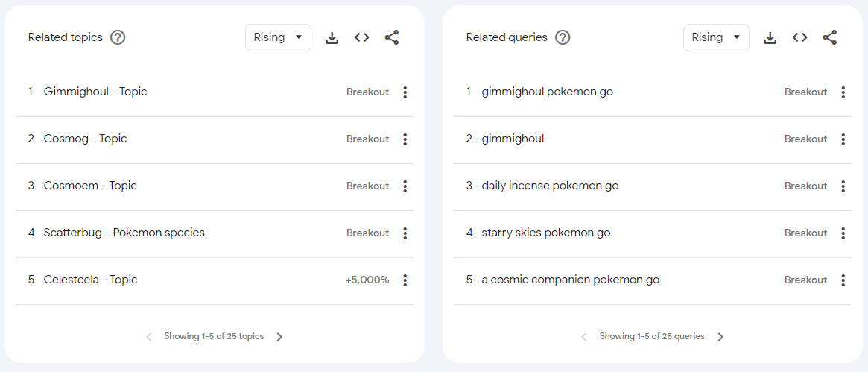Open Rising dropdown in Related queries

tap(716, 37)
